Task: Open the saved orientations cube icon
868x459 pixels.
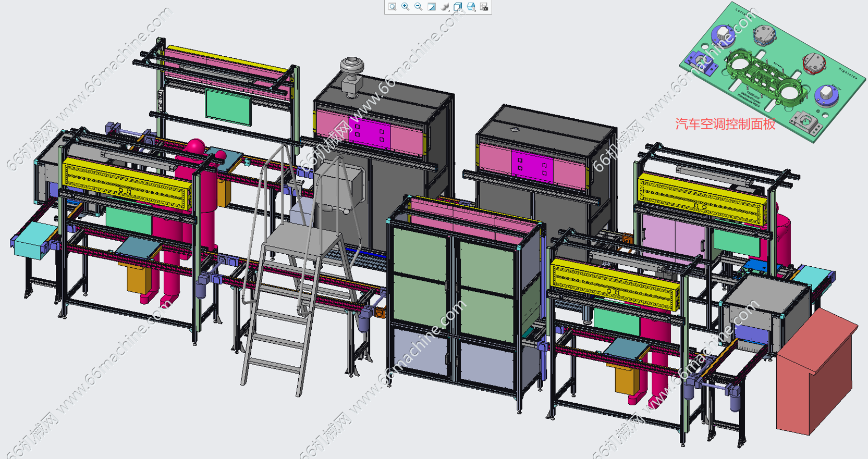Action: click(x=458, y=7)
